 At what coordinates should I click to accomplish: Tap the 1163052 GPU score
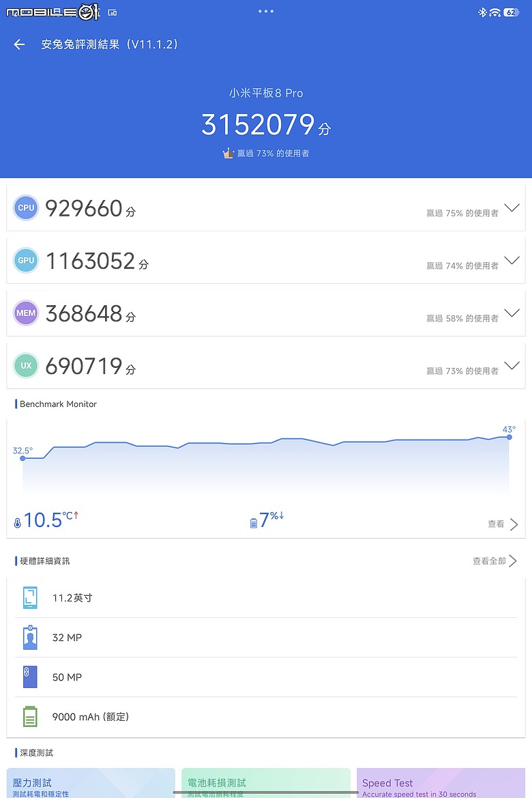(91, 261)
